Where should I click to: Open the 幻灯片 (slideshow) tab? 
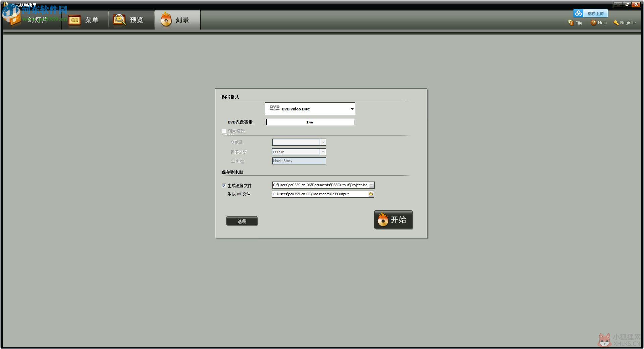[x=32, y=20]
